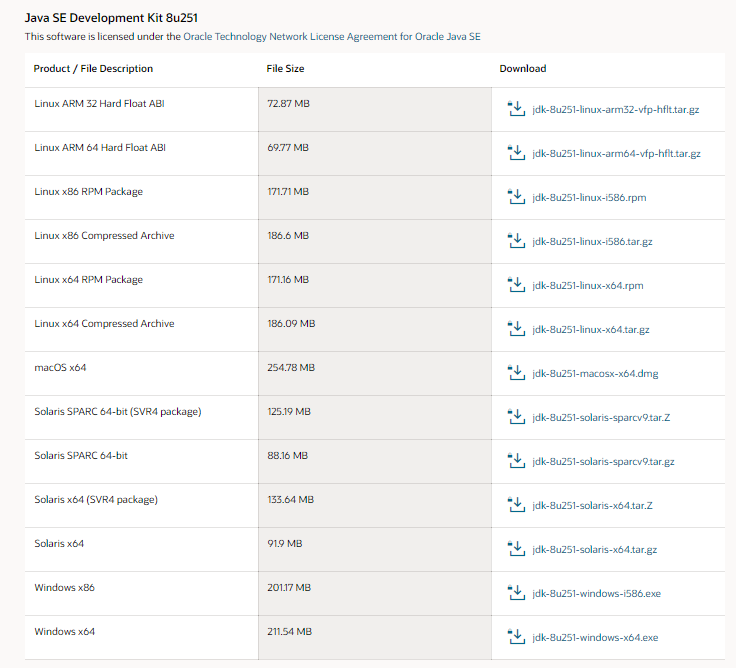Click the 186.6 MB file size
This screenshot has height=668, width=736.
[x=288, y=236]
